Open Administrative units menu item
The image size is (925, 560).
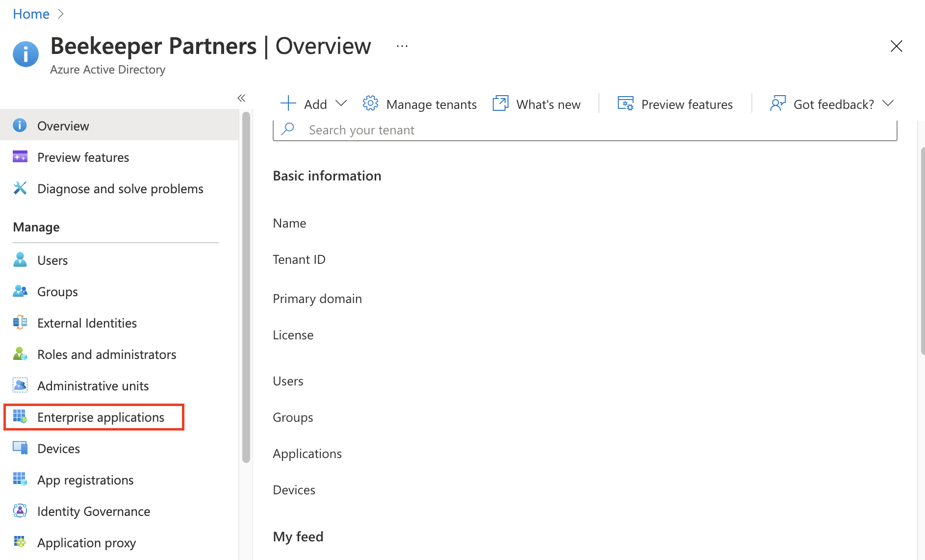(x=93, y=385)
